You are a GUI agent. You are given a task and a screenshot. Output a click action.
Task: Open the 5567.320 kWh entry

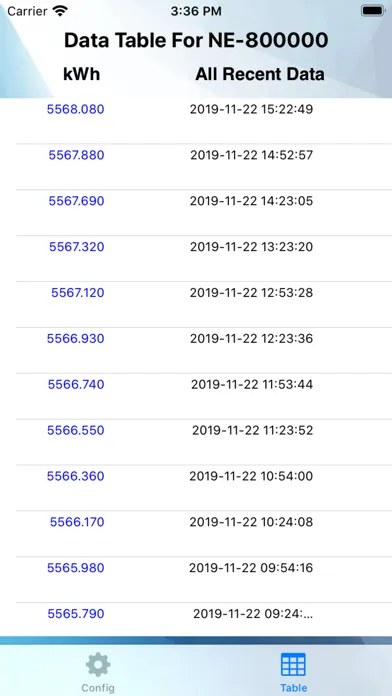77,247
